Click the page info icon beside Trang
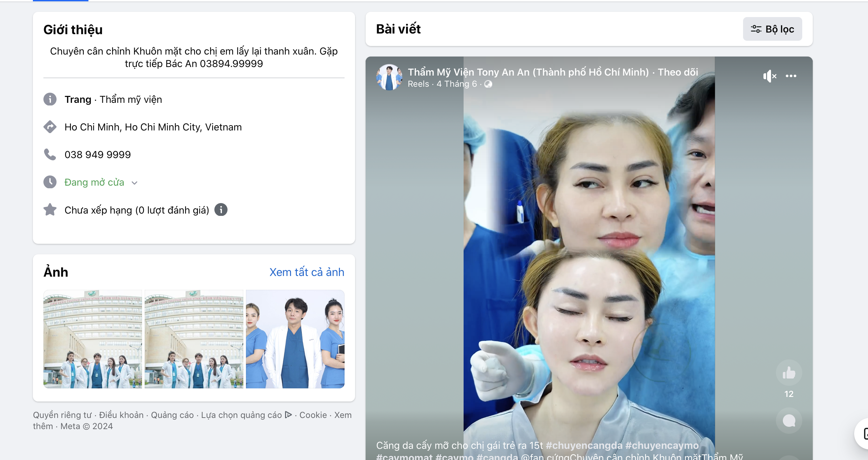Viewport: 868px width, 460px height. 50,99
